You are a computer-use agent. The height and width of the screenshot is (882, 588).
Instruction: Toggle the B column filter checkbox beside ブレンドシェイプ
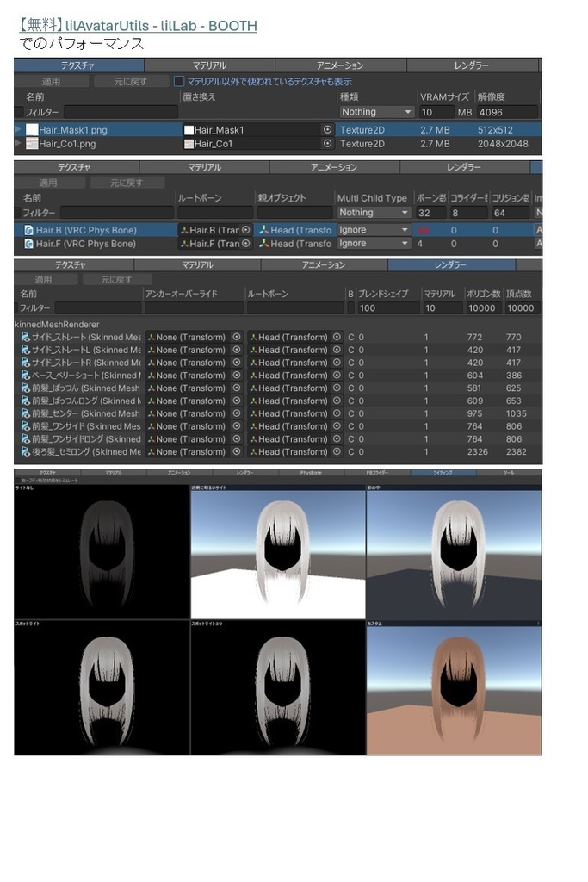(x=350, y=307)
